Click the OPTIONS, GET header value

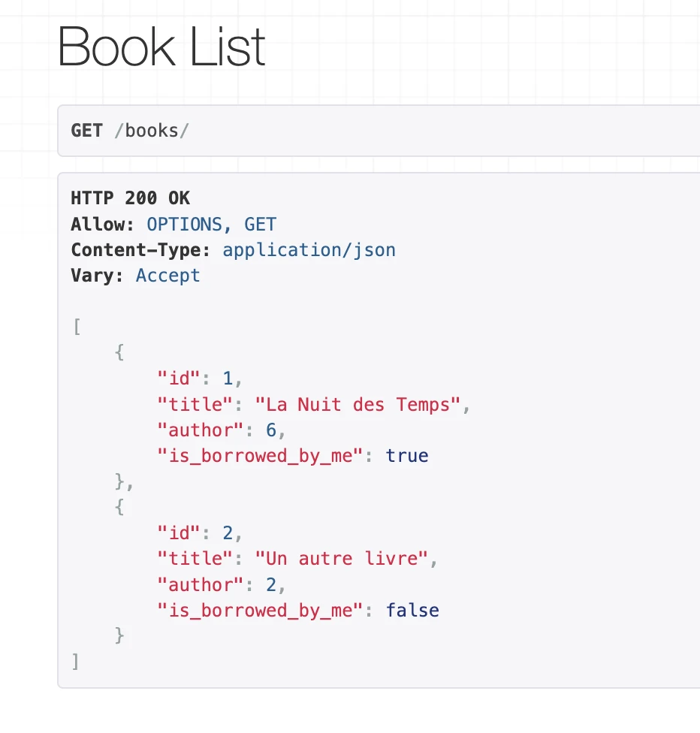click(211, 224)
